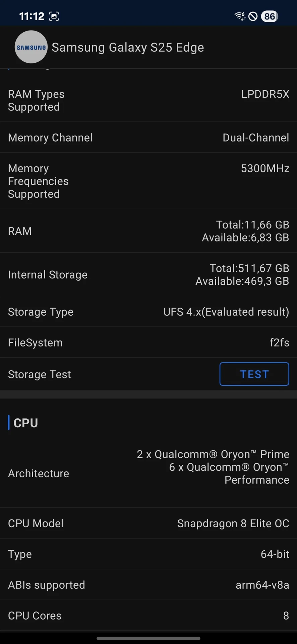
Task: Select the Memory Channel row
Action: tap(148, 138)
